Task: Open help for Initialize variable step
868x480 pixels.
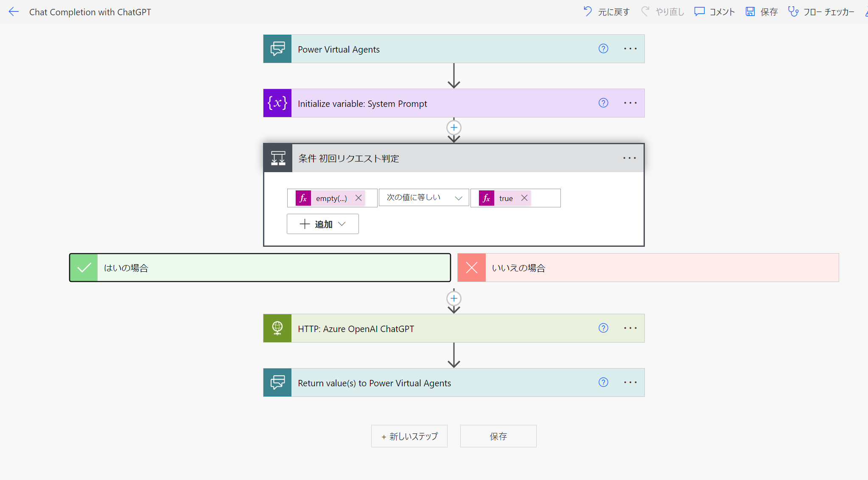Action: point(603,103)
